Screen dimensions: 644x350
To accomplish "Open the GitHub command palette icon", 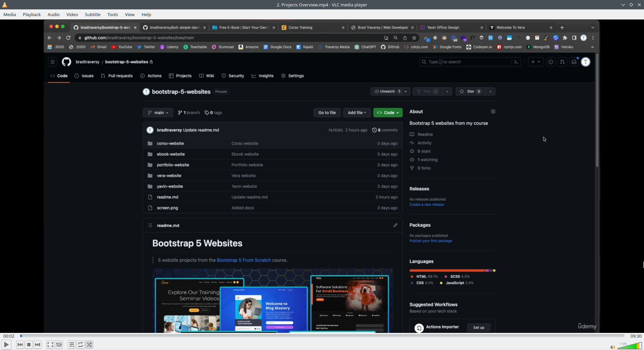I will point(516,62).
